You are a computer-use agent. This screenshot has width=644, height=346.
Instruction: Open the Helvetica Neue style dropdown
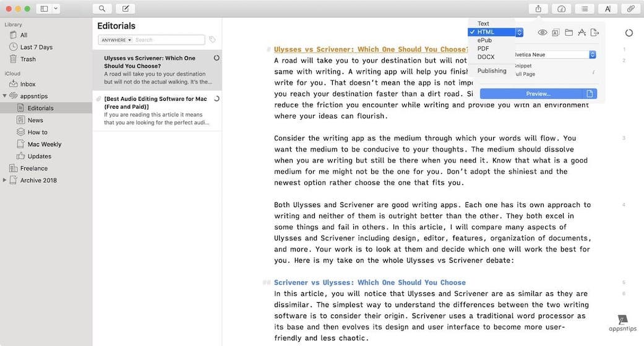click(x=592, y=54)
